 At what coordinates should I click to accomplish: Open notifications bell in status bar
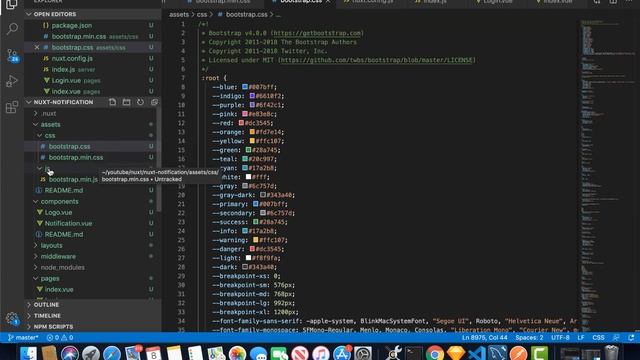coord(631,338)
